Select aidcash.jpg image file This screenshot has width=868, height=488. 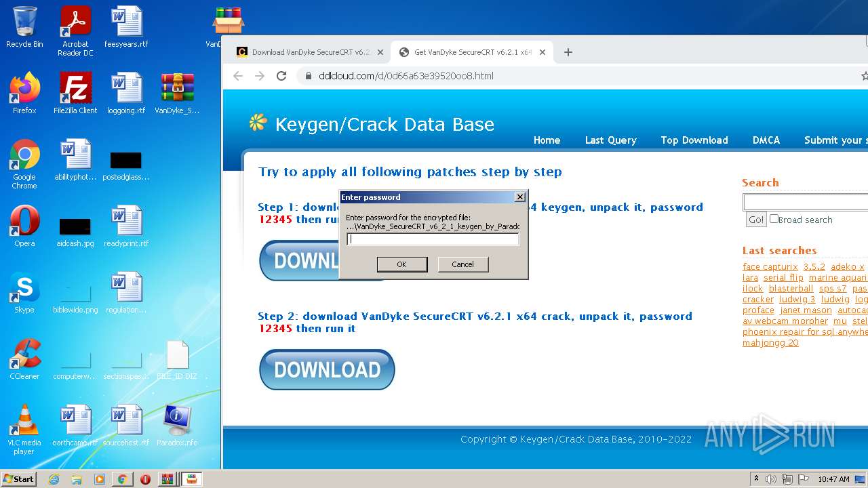[75, 232]
